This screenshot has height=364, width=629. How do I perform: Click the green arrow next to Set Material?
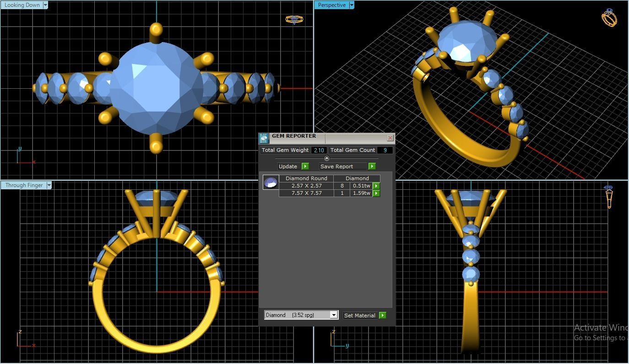(x=383, y=316)
